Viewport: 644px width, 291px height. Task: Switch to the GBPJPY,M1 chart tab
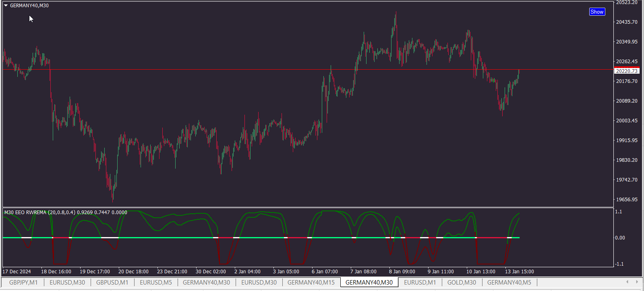(23, 283)
